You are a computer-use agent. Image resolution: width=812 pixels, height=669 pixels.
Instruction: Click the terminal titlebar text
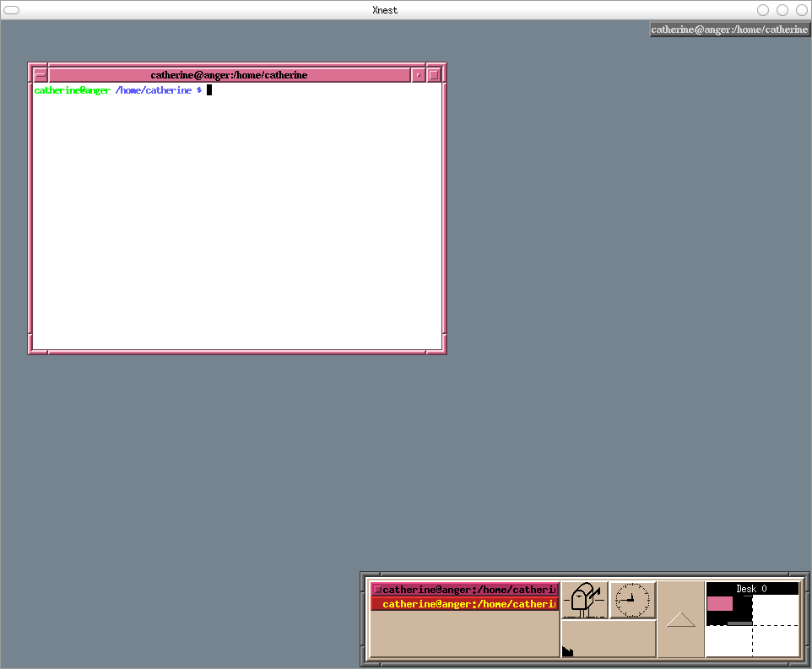coord(229,75)
